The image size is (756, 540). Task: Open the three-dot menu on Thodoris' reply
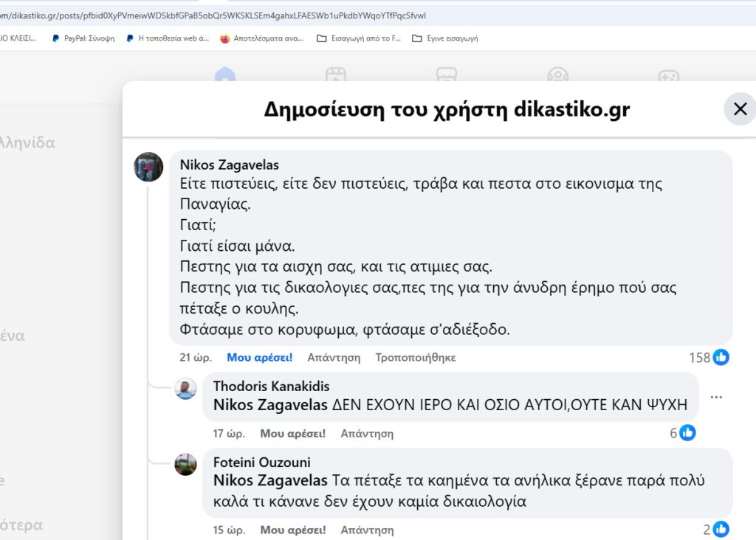click(716, 398)
